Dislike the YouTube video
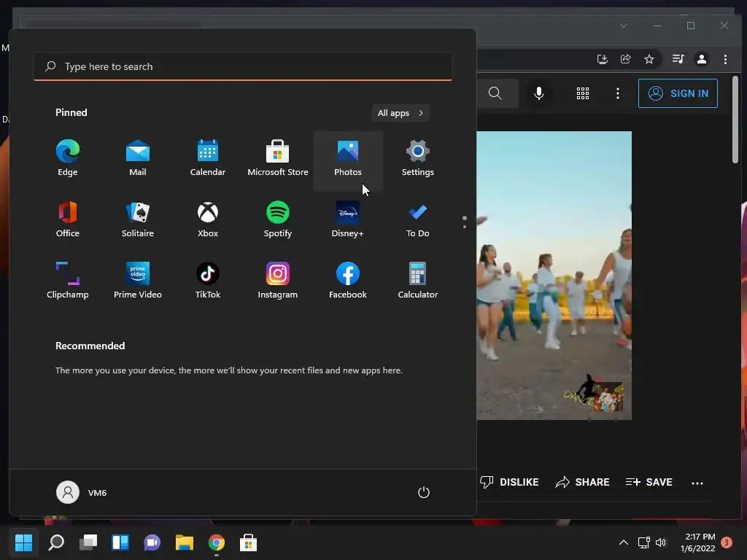The width and height of the screenshot is (747, 560). point(508,482)
